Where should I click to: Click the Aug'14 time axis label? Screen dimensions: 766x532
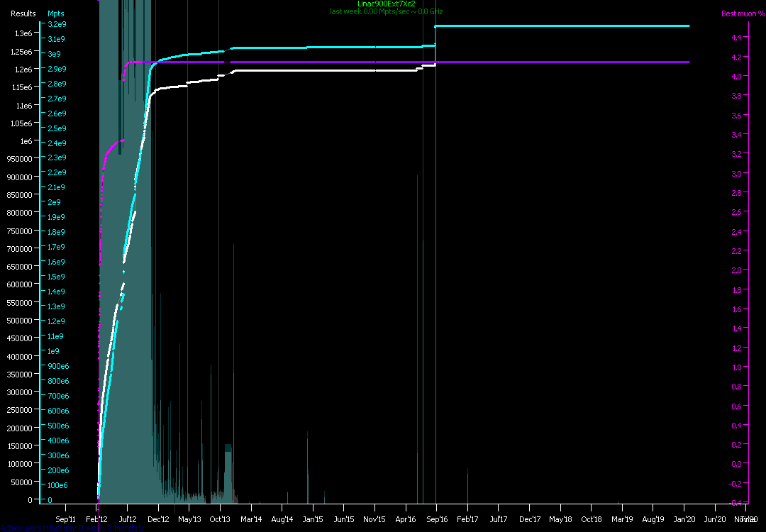282,519
